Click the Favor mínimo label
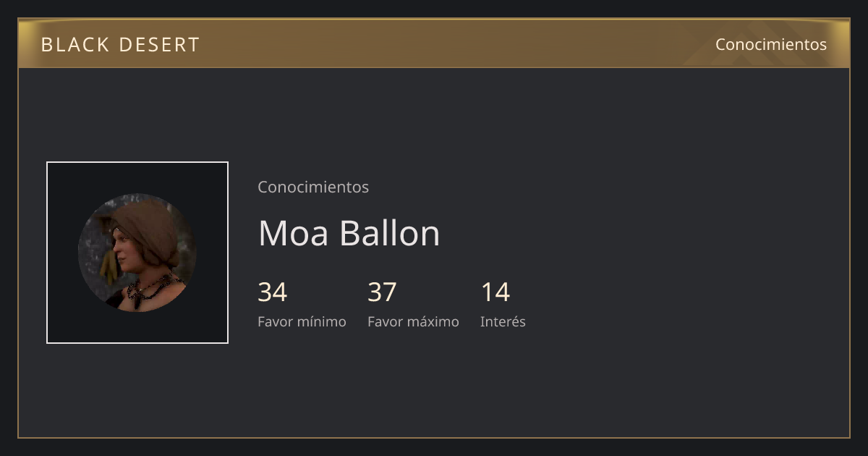 point(302,321)
